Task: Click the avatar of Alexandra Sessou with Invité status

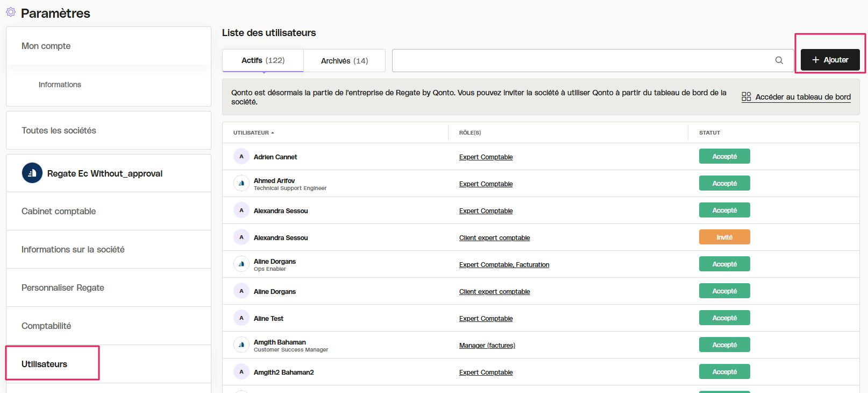Action: click(241, 237)
